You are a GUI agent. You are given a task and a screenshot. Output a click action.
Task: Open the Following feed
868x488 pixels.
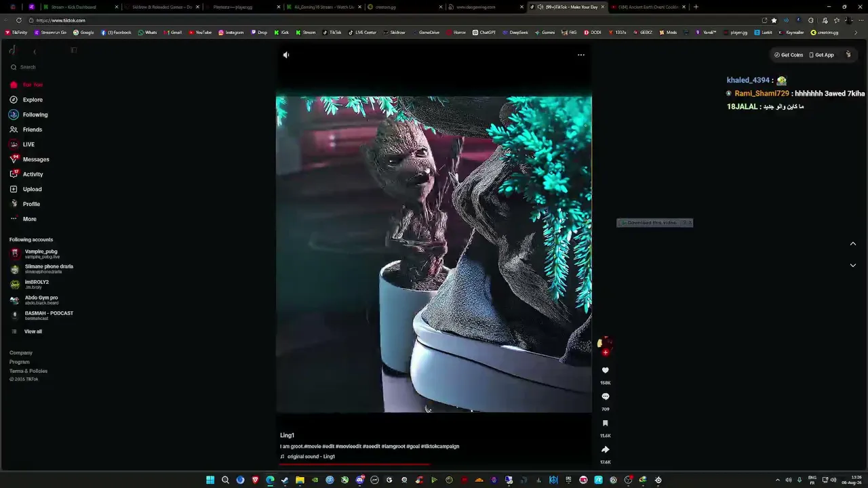(28, 115)
